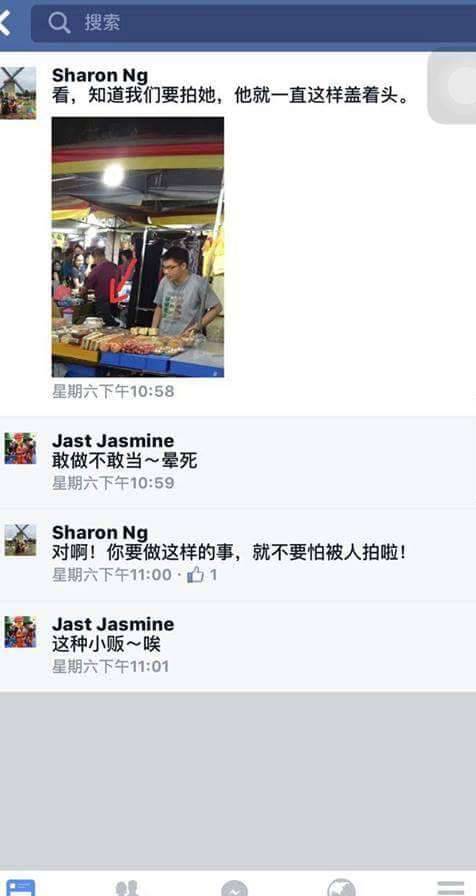
Task: Open Sharon Ng's avatar on 11:00 comment
Action: 21,540
